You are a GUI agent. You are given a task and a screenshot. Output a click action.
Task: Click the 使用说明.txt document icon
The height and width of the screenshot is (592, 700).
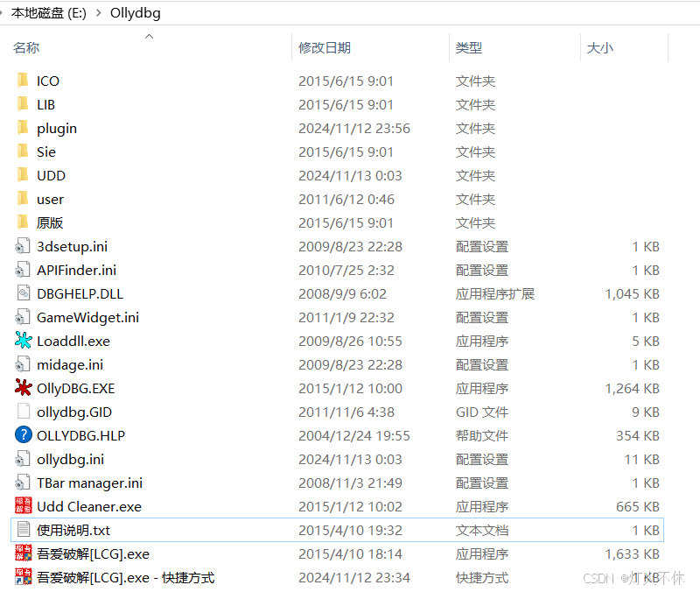tap(24, 530)
